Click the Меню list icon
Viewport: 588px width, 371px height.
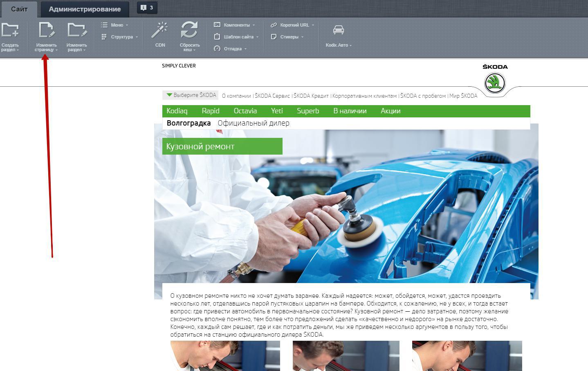(104, 25)
